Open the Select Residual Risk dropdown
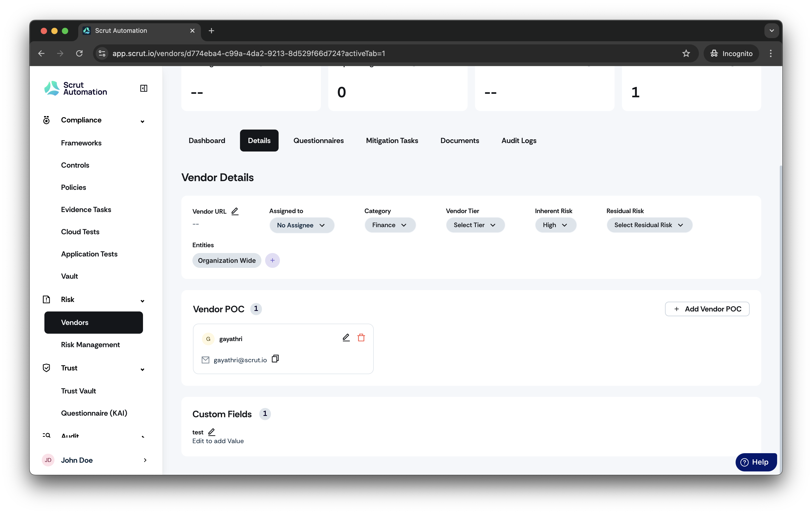Screen dimensions: 812x514 649,225
